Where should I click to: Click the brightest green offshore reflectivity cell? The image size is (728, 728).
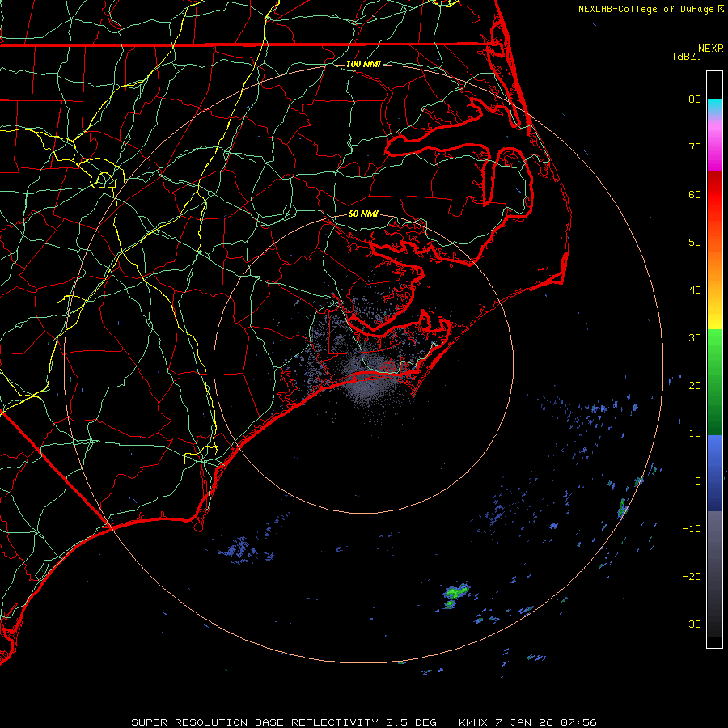pos(455,593)
